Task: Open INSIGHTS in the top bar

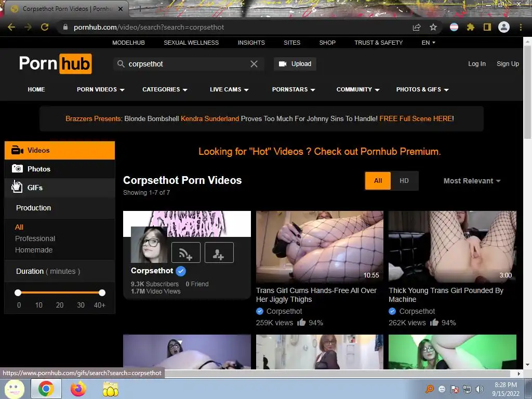Action: [x=251, y=43]
